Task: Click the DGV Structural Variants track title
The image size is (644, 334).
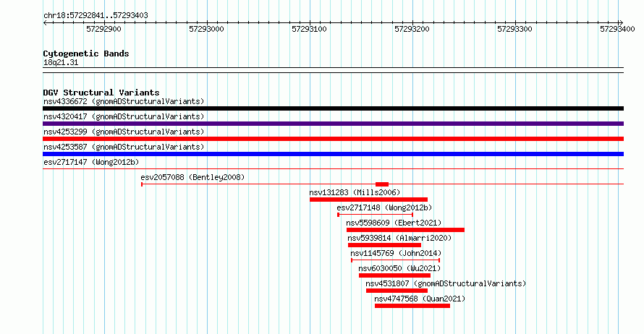Action: tap(101, 93)
